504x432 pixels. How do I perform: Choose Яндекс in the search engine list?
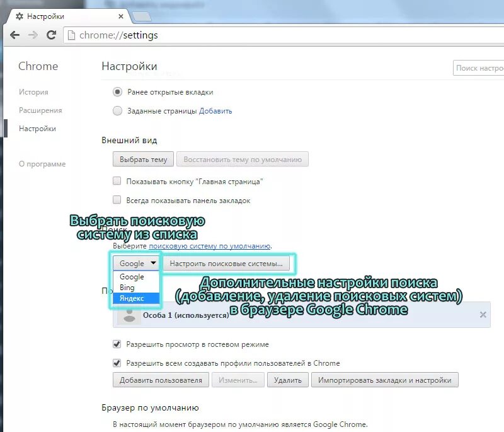click(x=136, y=298)
